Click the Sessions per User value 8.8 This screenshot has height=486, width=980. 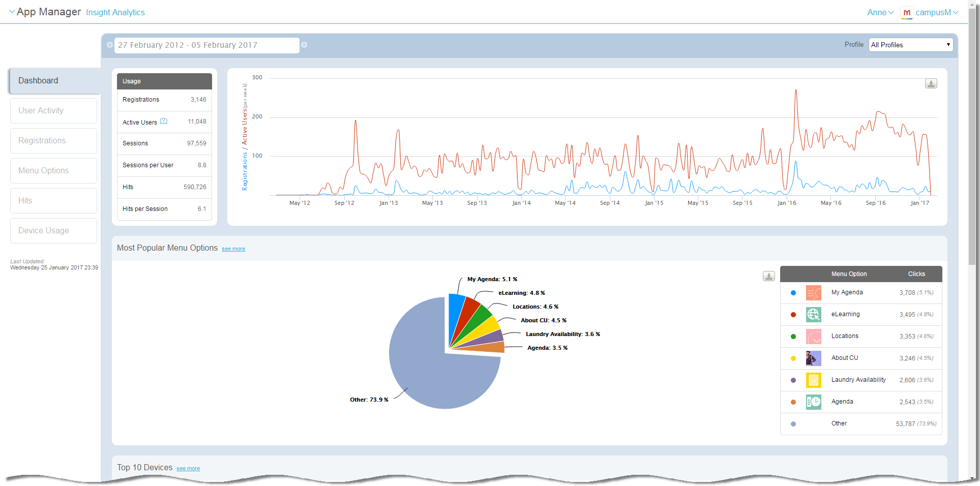202,165
